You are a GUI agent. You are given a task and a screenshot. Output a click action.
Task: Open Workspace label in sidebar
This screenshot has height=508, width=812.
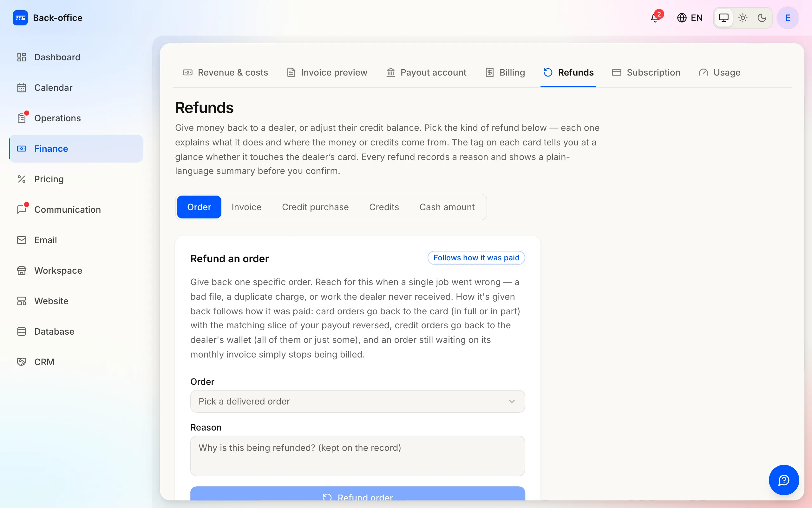coord(58,271)
